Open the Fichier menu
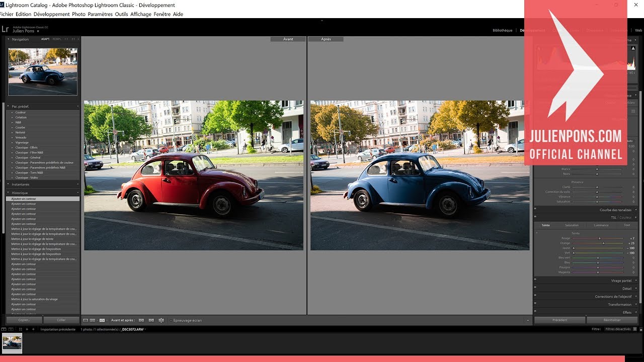The image size is (644, 362). point(7,14)
